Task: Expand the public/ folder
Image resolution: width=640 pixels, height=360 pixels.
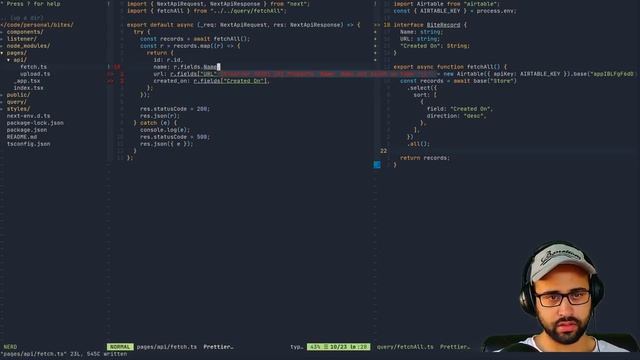Action: (x=18, y=95)
